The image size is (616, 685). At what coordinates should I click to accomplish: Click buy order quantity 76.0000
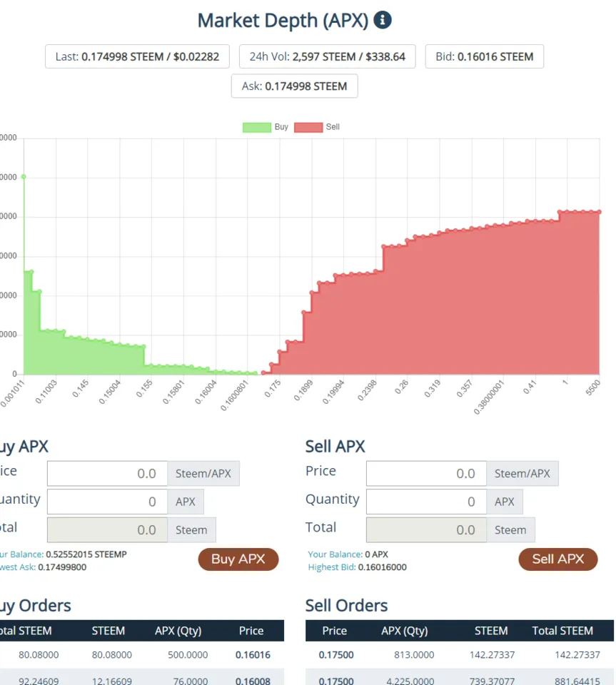(x=191, y=681)
